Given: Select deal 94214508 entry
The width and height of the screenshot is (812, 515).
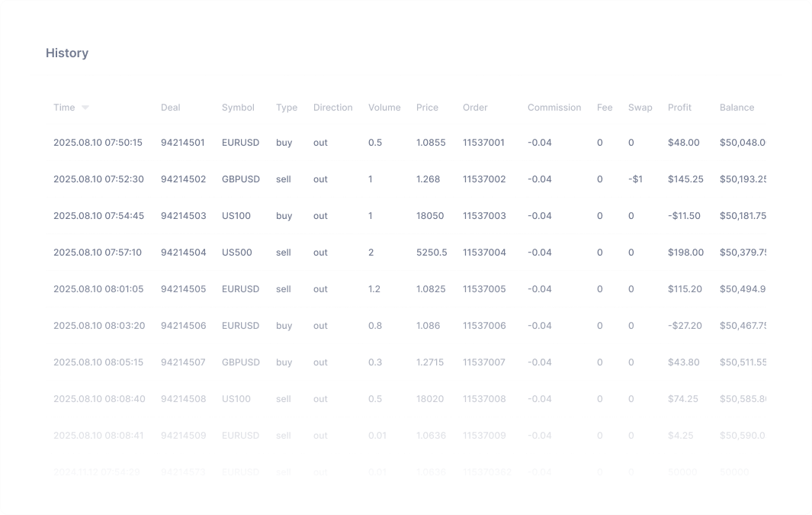Looking at the screenshot, I should point(183,399).
